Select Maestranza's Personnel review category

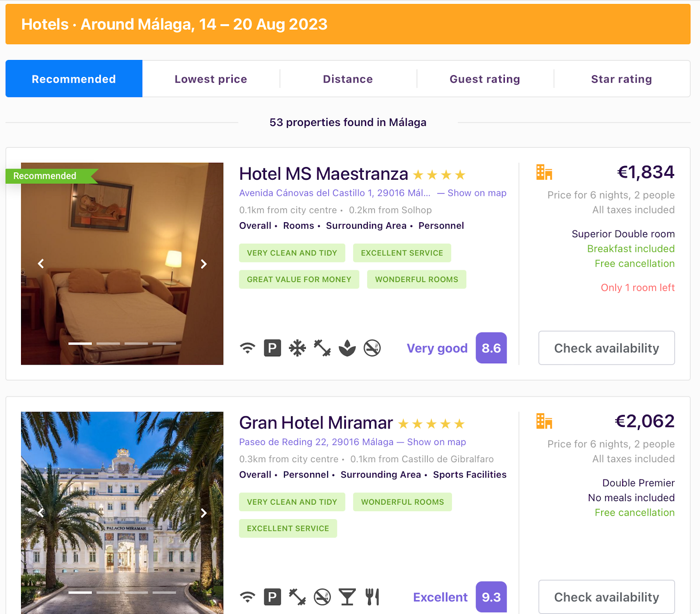[441, 226]
